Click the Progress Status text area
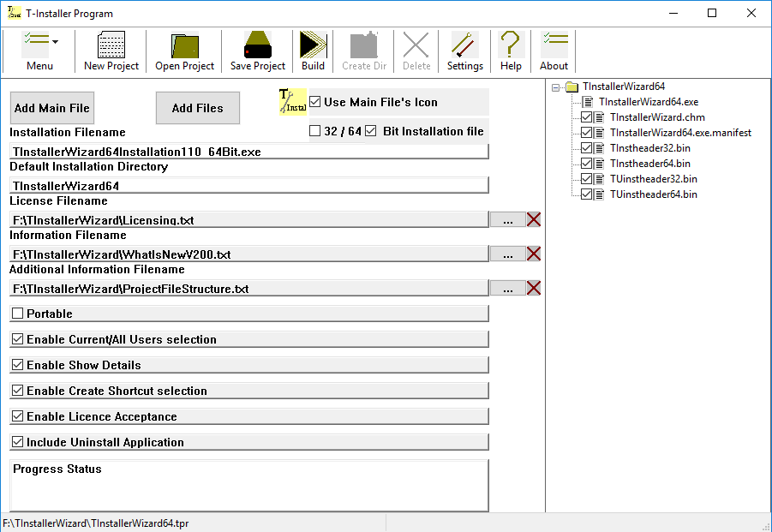The image size is (772, 532). click(249, 486)
